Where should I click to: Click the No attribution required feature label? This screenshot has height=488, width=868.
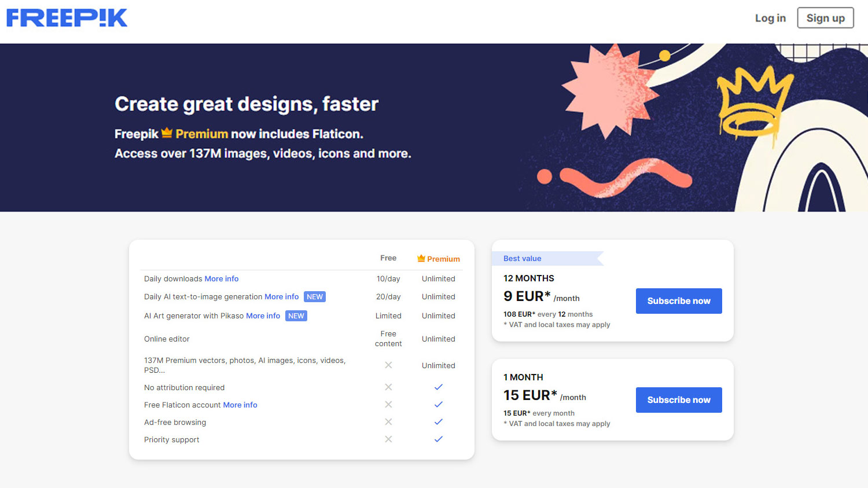(184, 387)
